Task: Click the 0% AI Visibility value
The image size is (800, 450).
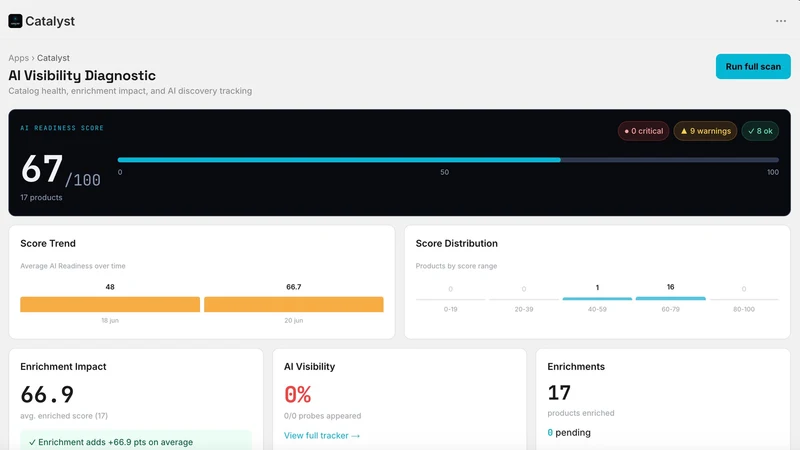Action: [297, 394]
